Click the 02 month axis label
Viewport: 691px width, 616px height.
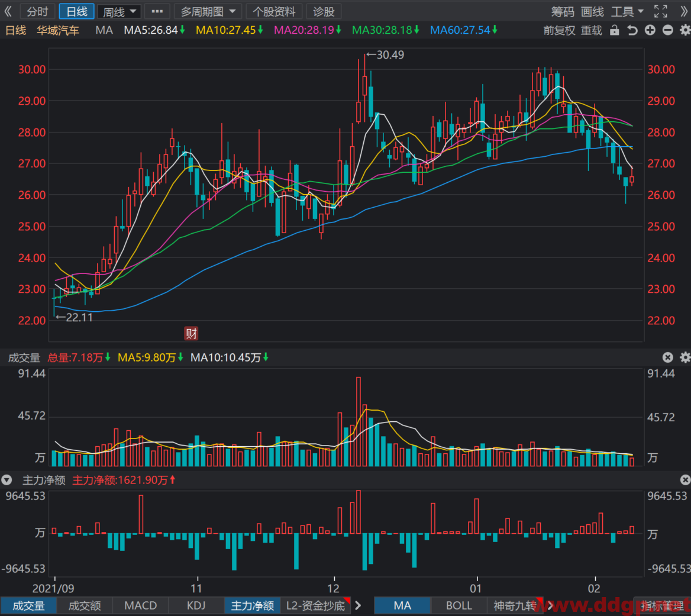tap(594, 588)
